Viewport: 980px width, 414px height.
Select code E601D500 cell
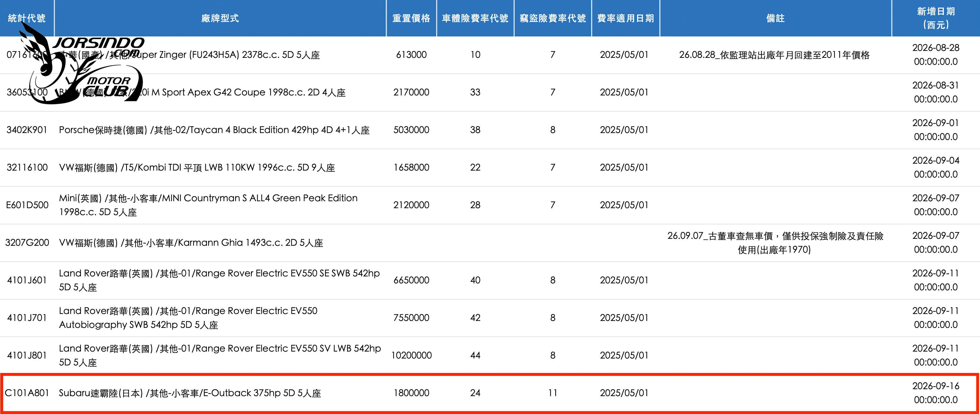click(27, 205)
